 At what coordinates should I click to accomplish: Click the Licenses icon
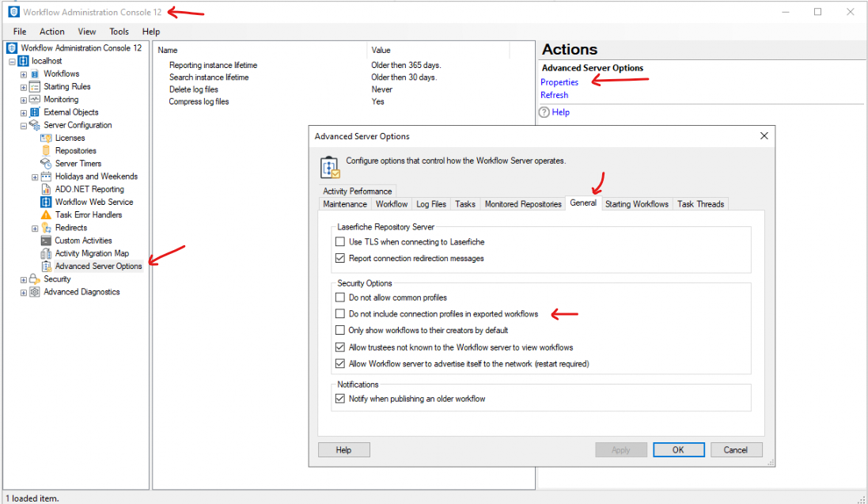tap(46, 138)
